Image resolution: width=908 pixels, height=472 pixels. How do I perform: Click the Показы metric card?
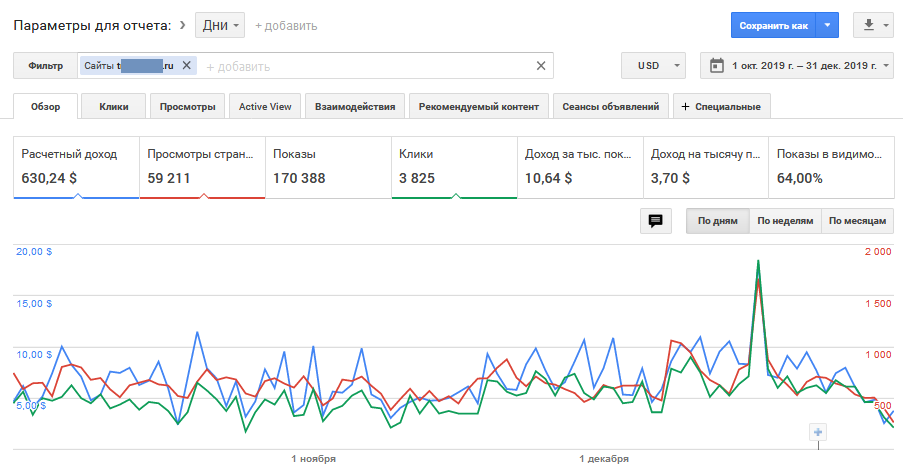pyautogui.click(x=328, y=168)
